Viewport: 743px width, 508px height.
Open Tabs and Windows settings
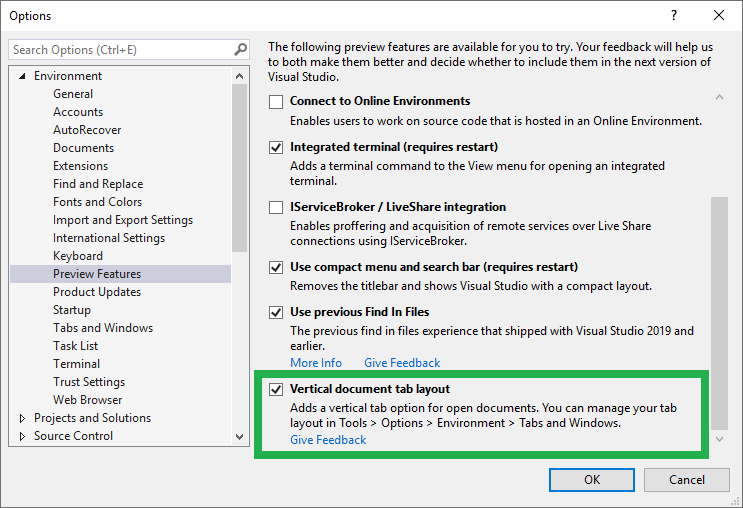tap(102, 328)
